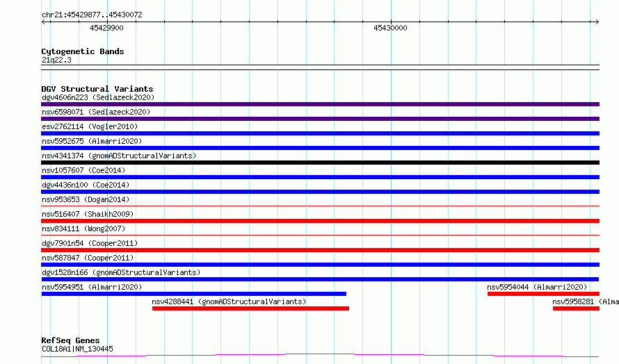Image resolution: width=619 pixels, height=364 pixels.
Task: Click the dgv4436n100 (Coe2014) label
Action: tap(86, 185)
